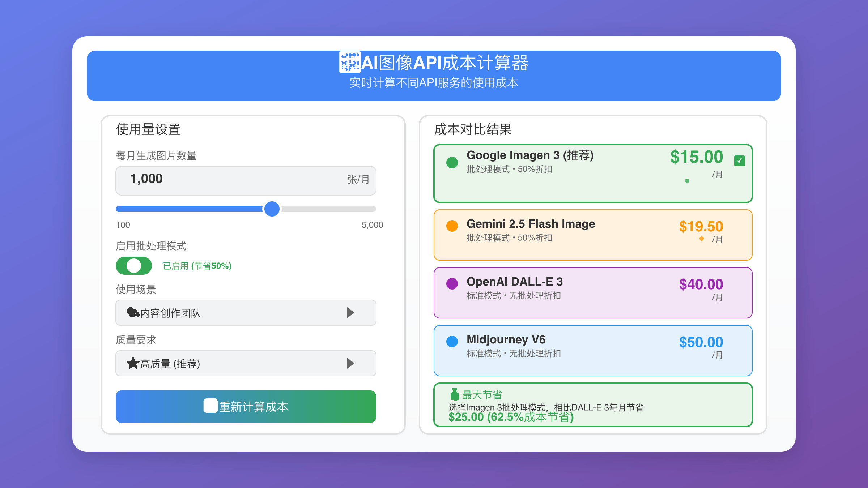Click the subtitle 实时计算不同API服务的使用成本
868x488 pixels.
point(434,83)
